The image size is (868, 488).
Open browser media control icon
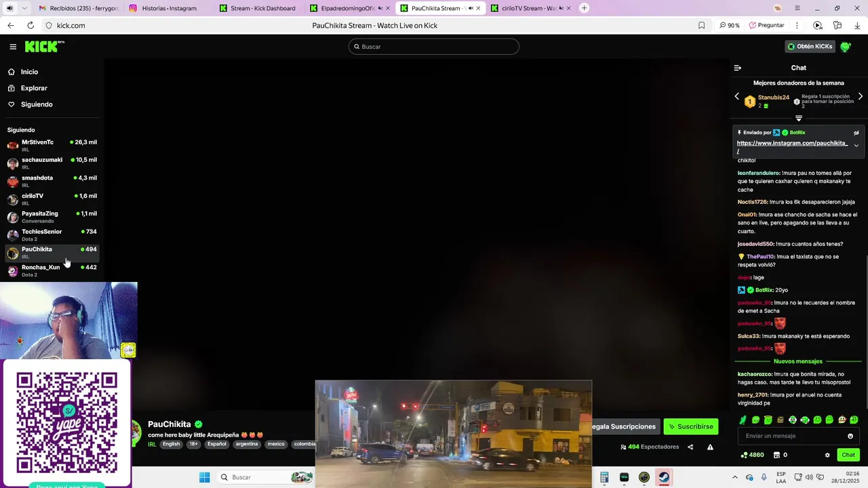[818, 26]
